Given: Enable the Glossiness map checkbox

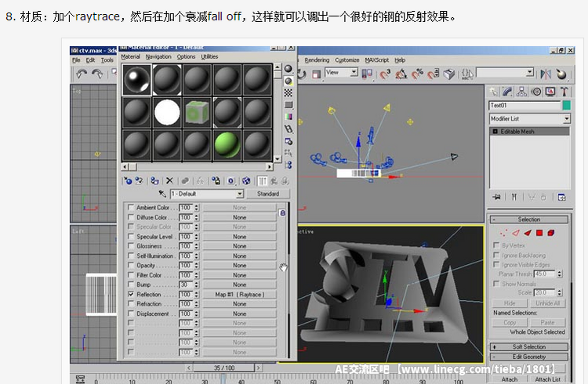Looking at the screenshot, I should (x=130, y=246).
